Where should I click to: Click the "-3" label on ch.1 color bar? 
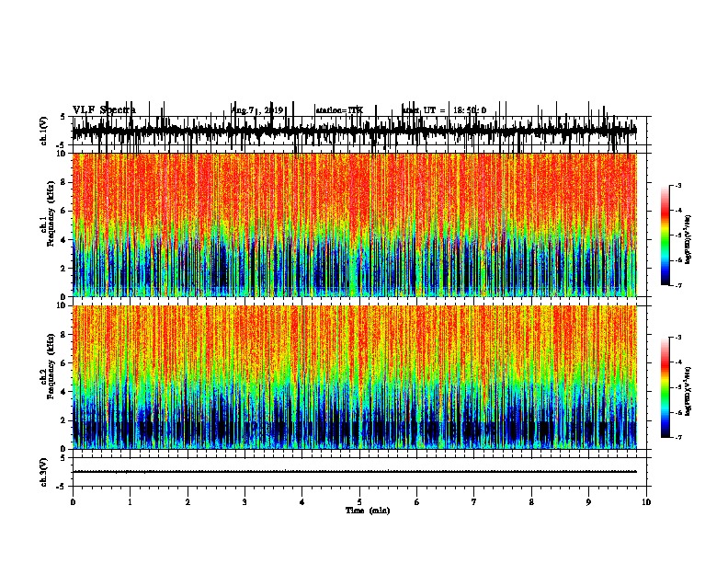(x=678, y=185)
